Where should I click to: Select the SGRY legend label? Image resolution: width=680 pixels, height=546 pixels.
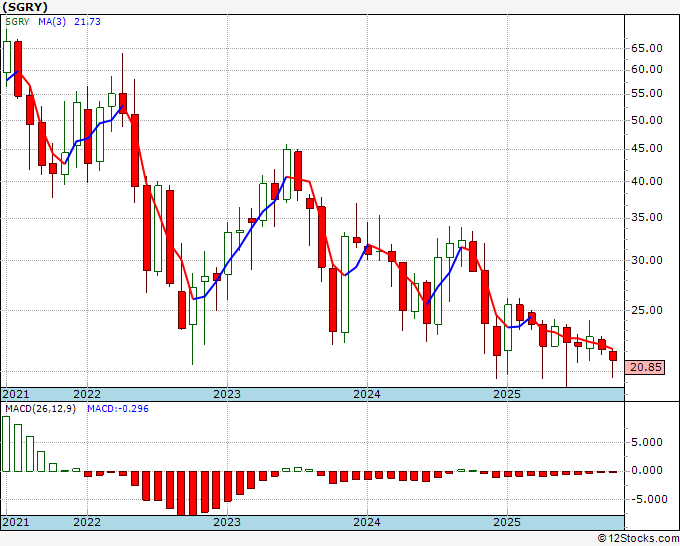[x=17, y=22]
